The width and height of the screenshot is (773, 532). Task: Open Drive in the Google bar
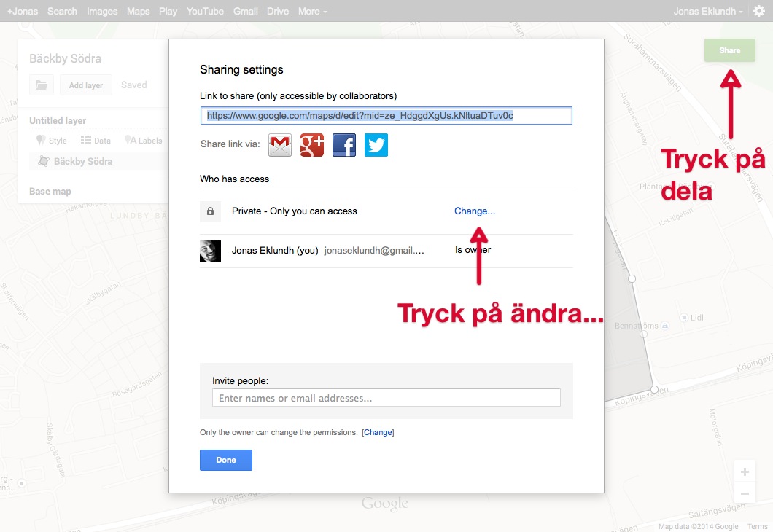tap(278, 11)
